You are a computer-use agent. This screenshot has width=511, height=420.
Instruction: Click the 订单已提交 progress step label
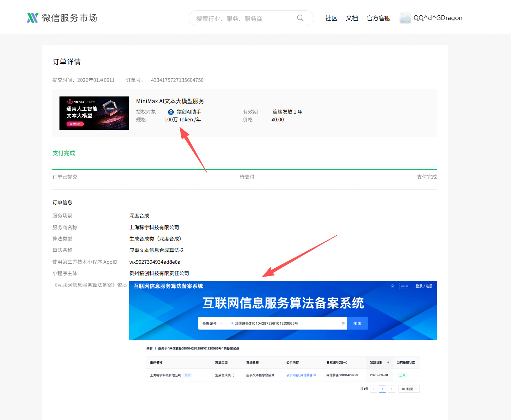point(65,177)
